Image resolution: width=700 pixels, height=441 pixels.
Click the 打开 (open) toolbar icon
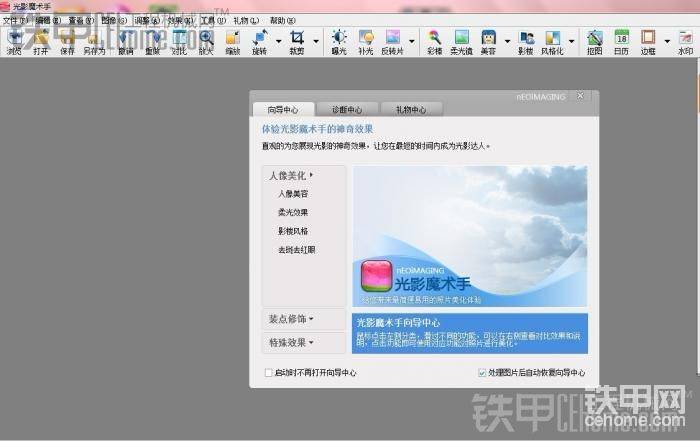pos(40,42)
